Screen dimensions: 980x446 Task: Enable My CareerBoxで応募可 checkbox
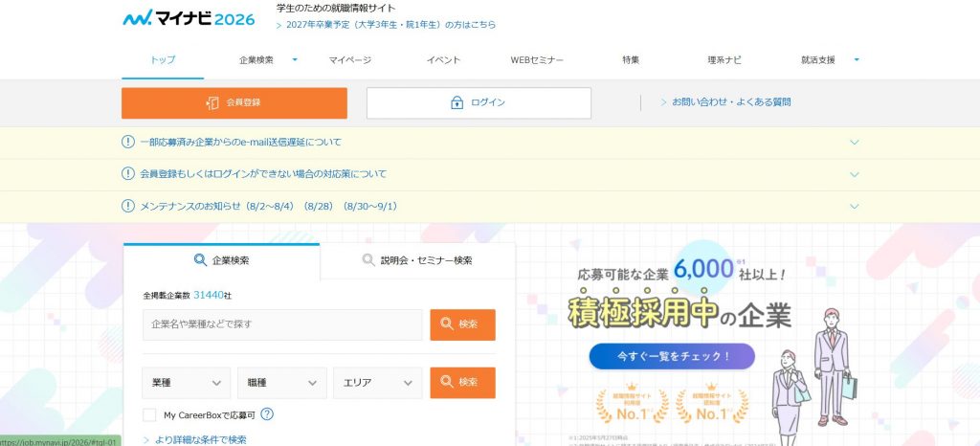click(x=149, y=414)
